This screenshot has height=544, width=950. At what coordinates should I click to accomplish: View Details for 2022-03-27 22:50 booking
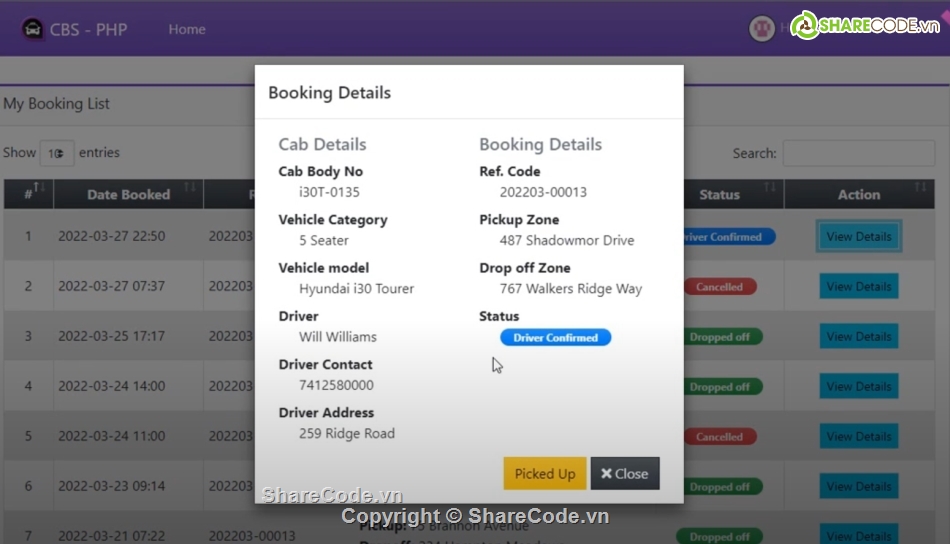(859, 236)
